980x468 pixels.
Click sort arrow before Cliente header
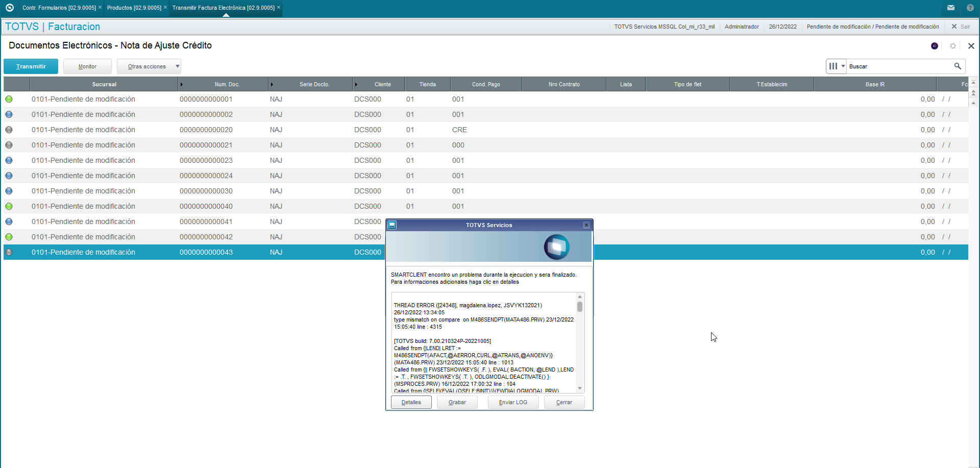pos(356,84)
